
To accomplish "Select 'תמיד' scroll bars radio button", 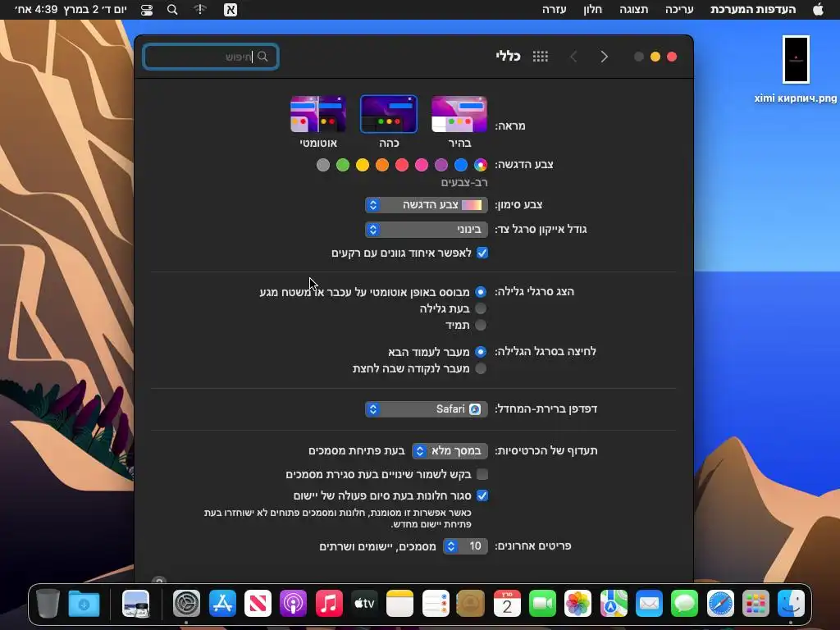I will [x=481, y=325].
